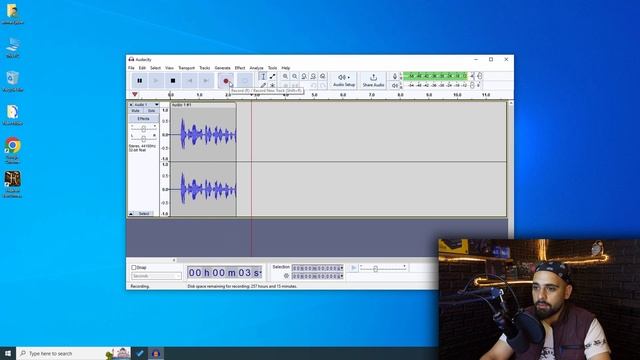Click the Zoom In magnifier icon
The width and height of the screenshot is (640, 360).
(x=285, y=76)
